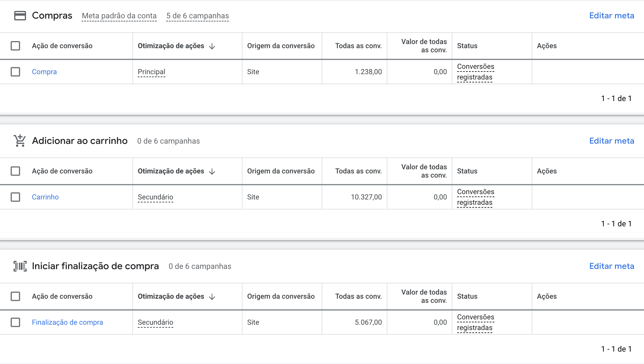Click the 10.327,00 conversions value
Viewport: 644px width, 364px height.
point(366,197)
